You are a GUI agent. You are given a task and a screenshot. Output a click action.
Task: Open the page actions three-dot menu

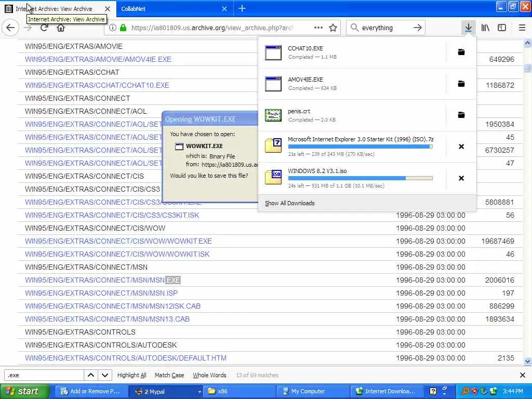click(318, 28)
